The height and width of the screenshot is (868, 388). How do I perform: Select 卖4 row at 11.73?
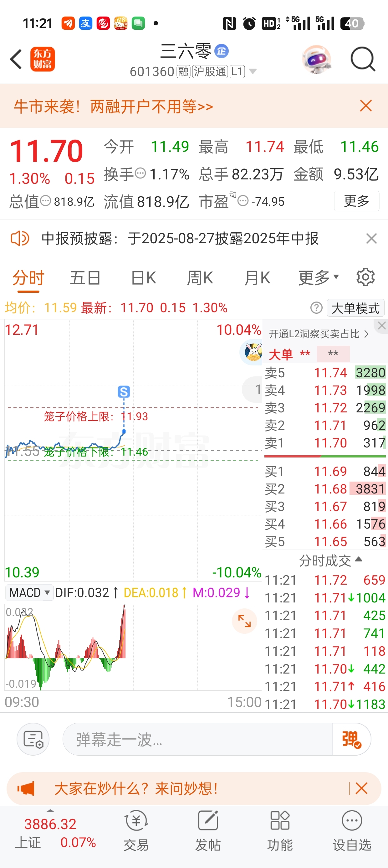pyautogui.click(x=325, y=390)
